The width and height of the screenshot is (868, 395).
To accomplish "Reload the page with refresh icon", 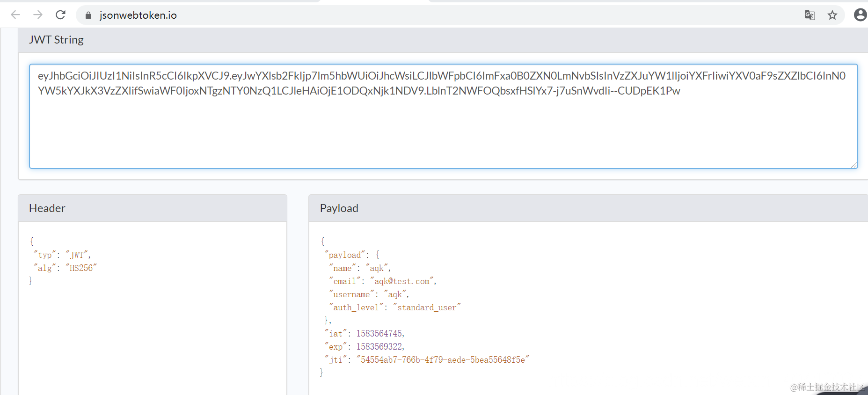I will (x=60, y=15).
